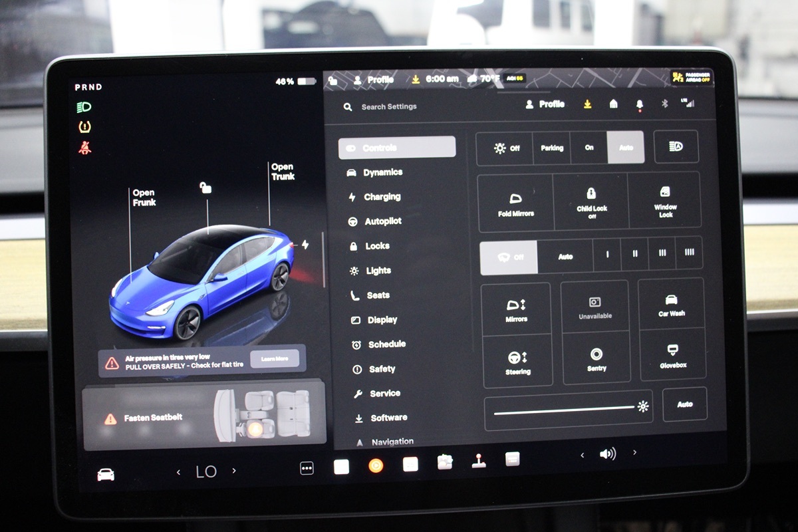Tap the Fold Mirrors icon
Image resolution: width=798 pixels, height=532 pixels.
[515, 202]
